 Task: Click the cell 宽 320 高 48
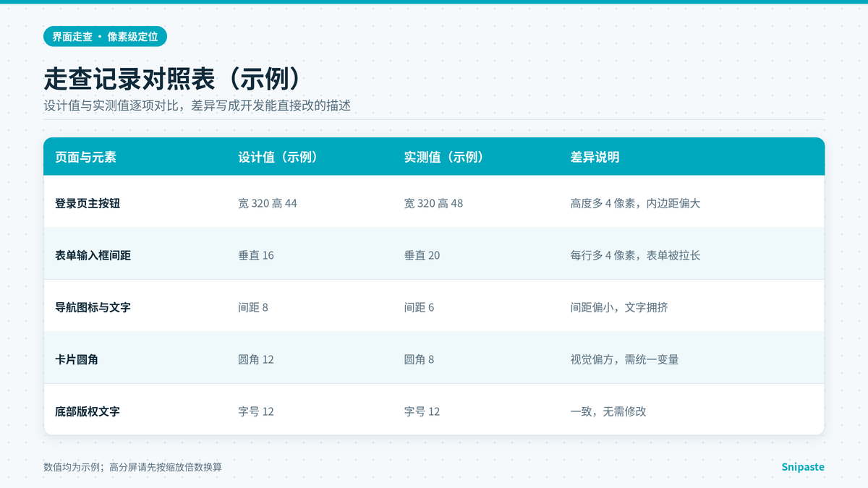pos(434,203)
